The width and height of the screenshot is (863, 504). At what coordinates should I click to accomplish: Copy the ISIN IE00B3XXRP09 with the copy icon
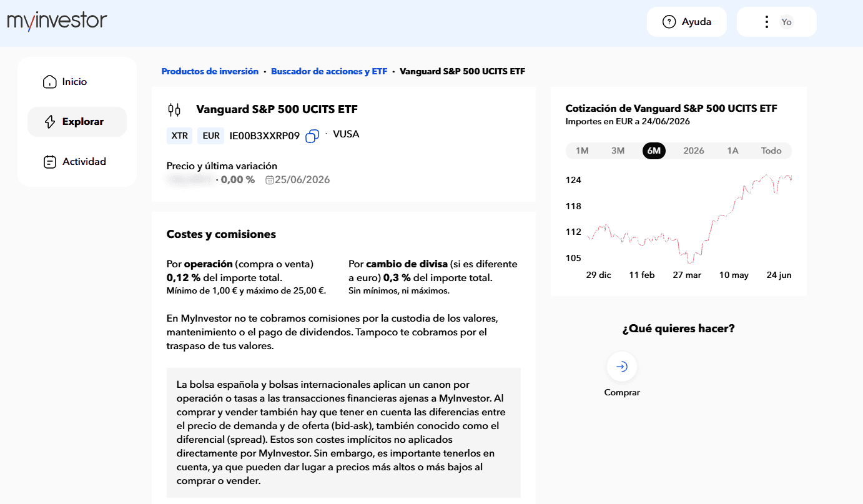click(x=312, y=136)
